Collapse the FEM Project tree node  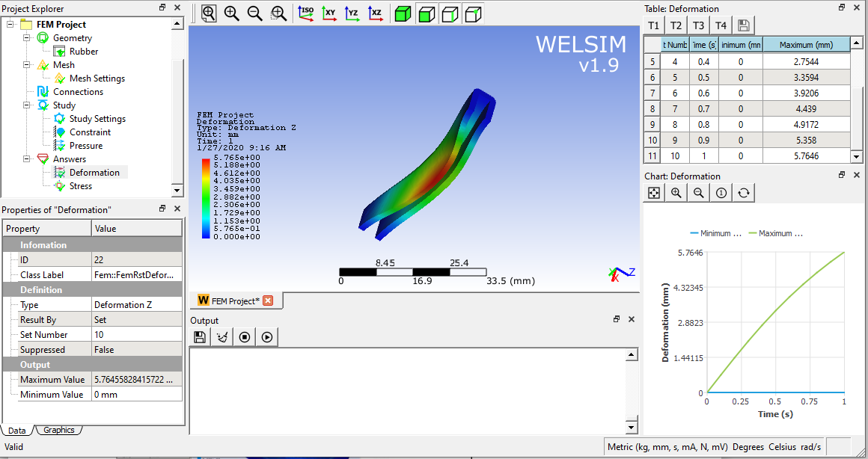pos(10,25)
